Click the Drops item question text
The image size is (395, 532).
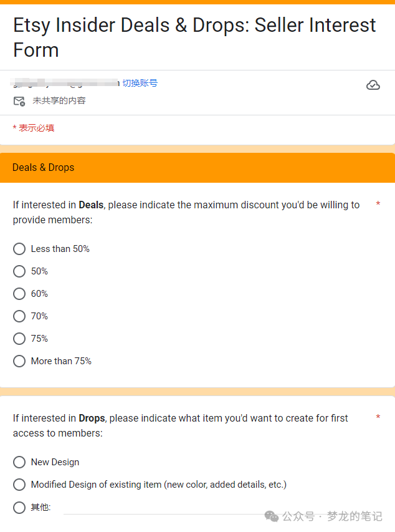tap(181, 425)
